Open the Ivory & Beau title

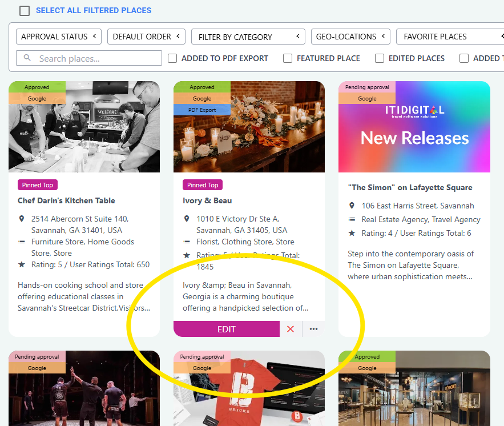(x=207, y=200)
